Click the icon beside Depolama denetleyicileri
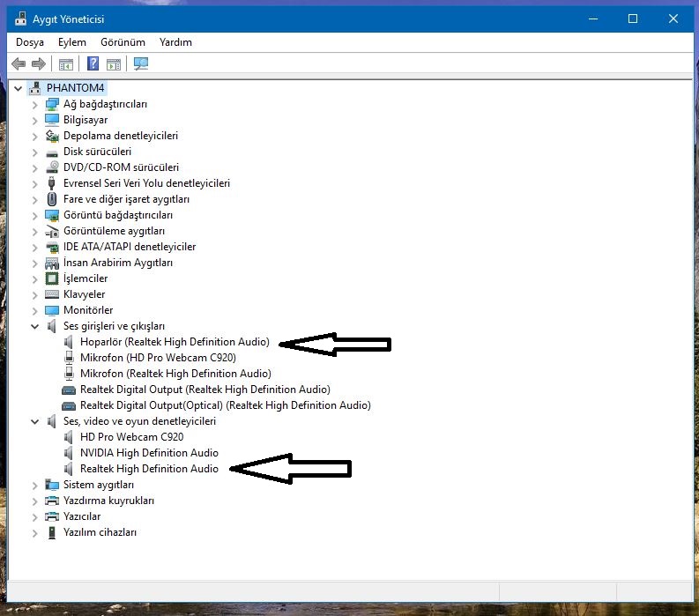 (x=52, y=136)
